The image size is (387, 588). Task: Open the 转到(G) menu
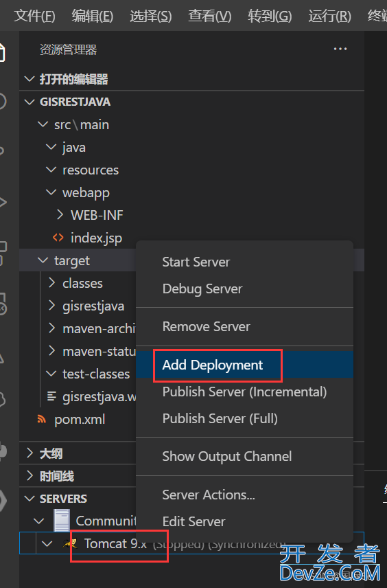click(x=270, y=16)
